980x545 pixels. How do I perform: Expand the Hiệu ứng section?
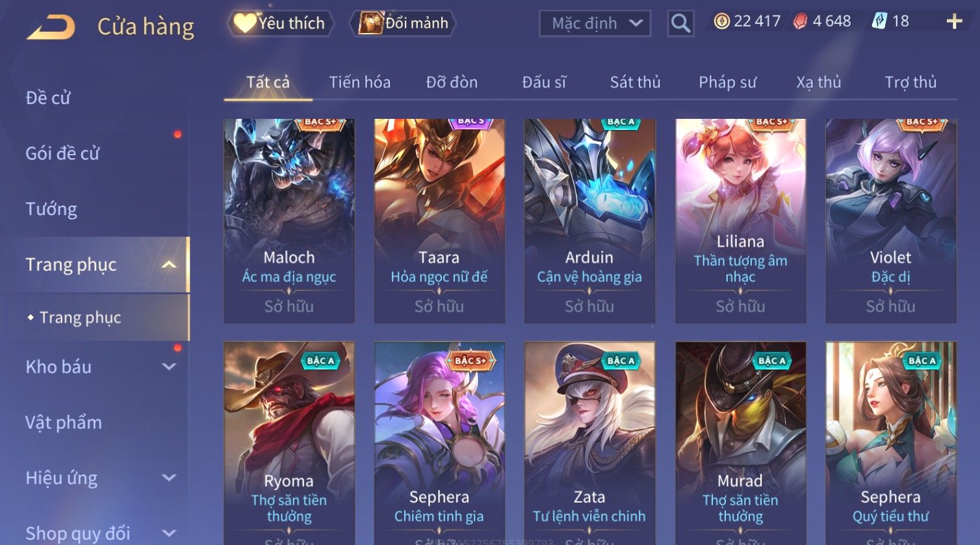(169, 477)
